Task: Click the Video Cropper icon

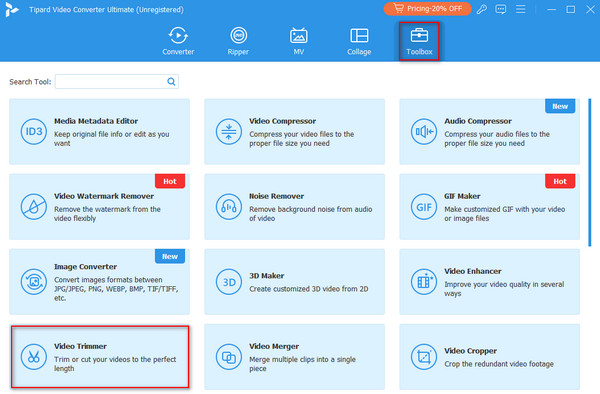Action: (x=424, y=357)
